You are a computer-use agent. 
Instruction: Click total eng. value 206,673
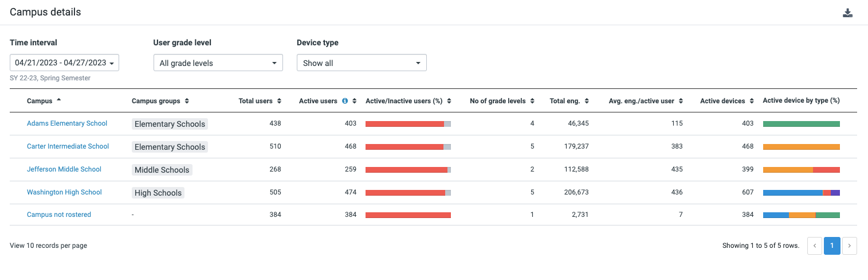pos(576,192)
